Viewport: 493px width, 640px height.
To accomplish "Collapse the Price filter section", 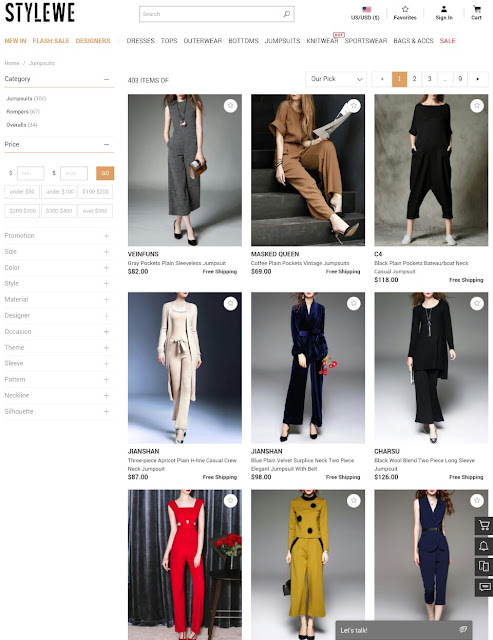I will click(107, 144).
